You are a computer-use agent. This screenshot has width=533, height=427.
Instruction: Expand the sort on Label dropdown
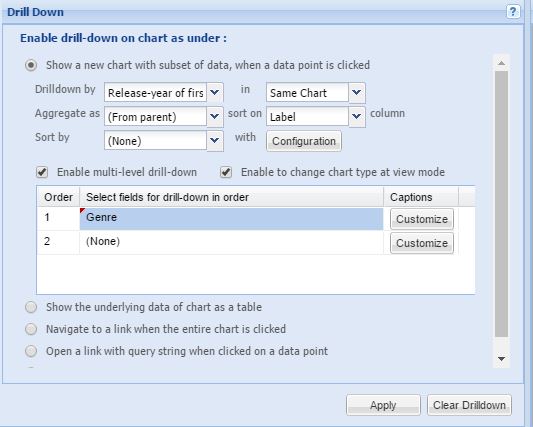357,117
